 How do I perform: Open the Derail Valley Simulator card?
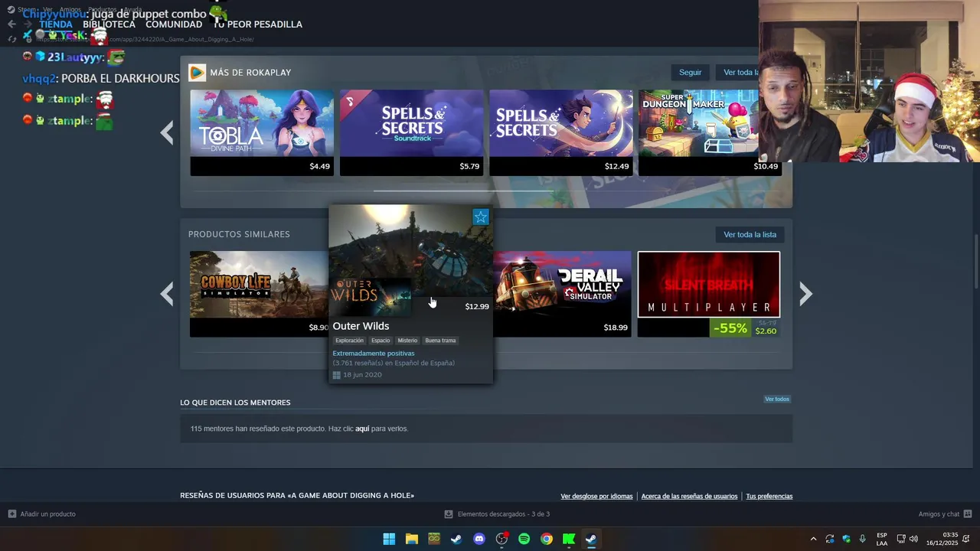(x=563, y=294)
